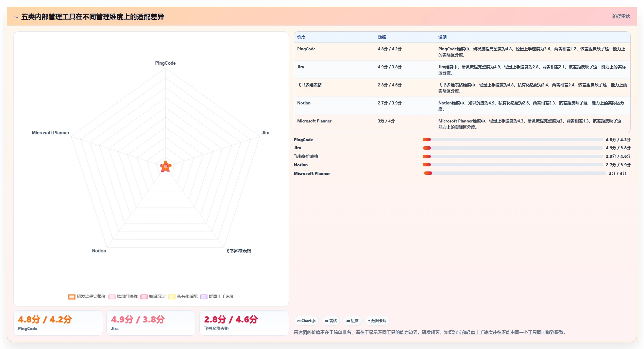Click the 数据 column header
644x349 pixels.
[x=382, y=37]
